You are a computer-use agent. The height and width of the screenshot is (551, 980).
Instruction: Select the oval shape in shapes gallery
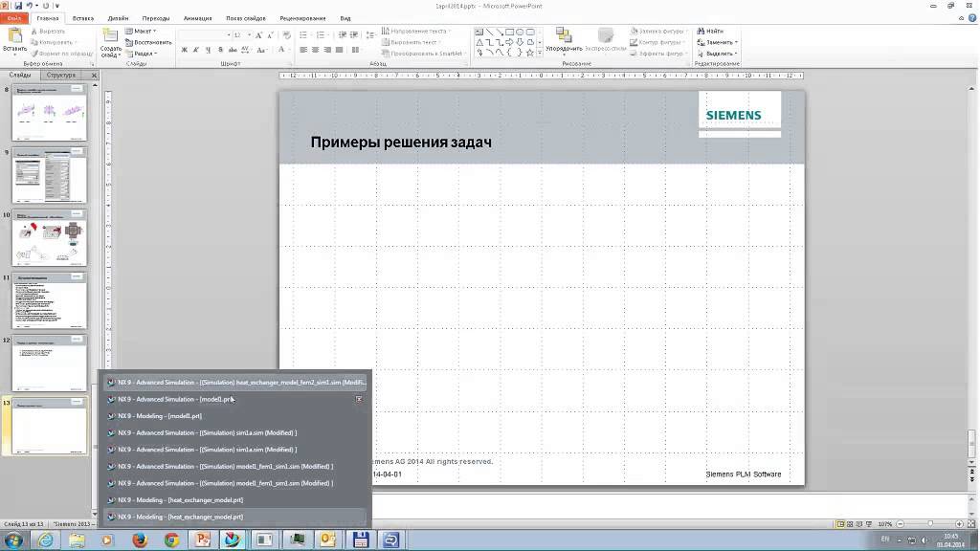[520, 32]
